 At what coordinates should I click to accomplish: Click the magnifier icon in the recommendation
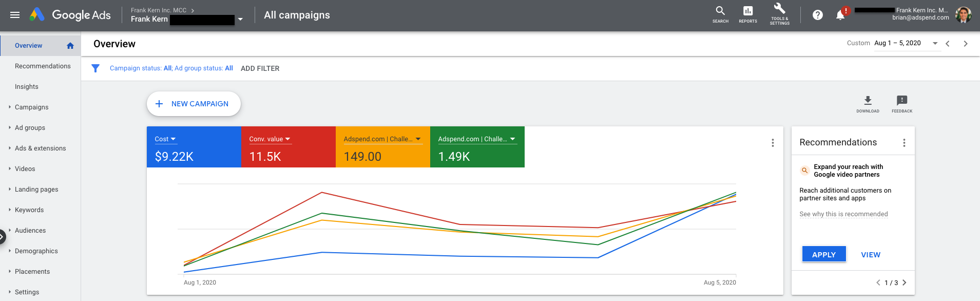(805, 171)
